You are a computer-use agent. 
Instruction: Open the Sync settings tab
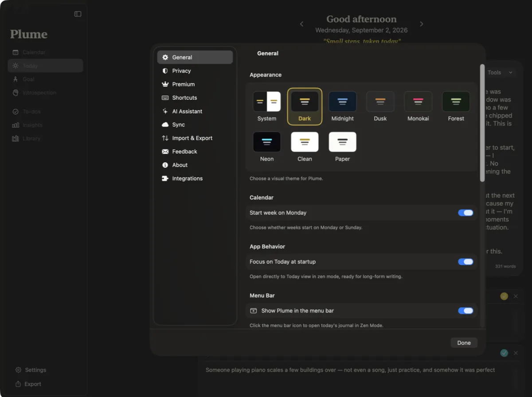pyautogui.click(x=195, y=125)
